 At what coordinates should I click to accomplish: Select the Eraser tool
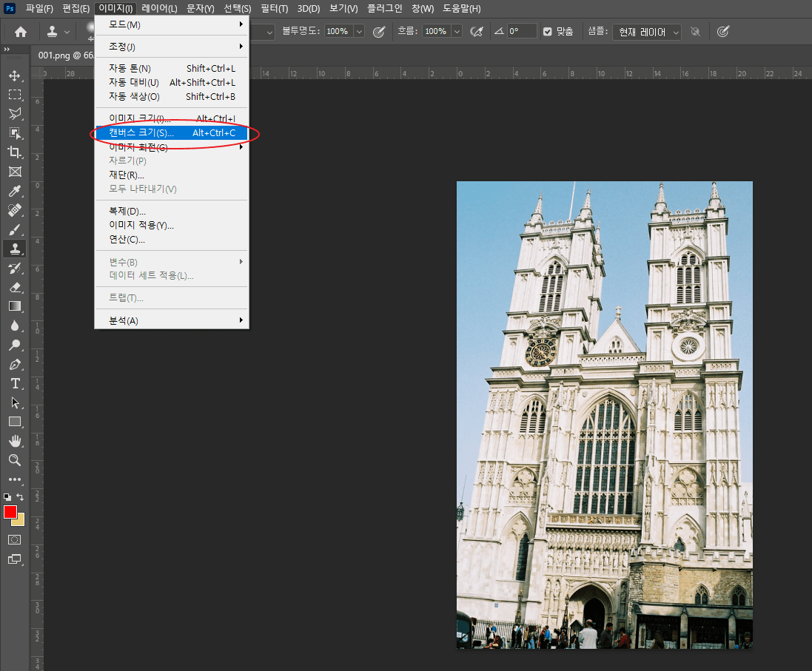point(15,287)
